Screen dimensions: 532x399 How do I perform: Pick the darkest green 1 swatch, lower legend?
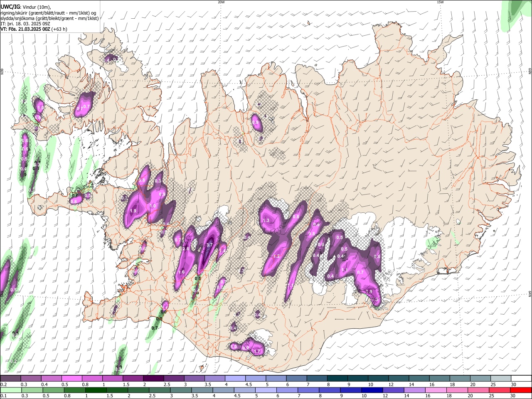coord(97,390)
